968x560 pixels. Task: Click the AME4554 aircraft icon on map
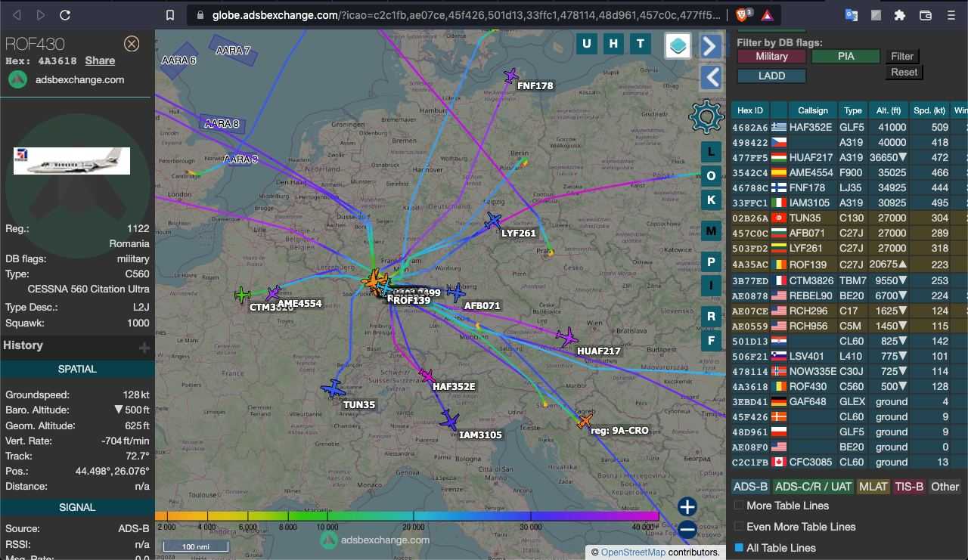(273, 293)
